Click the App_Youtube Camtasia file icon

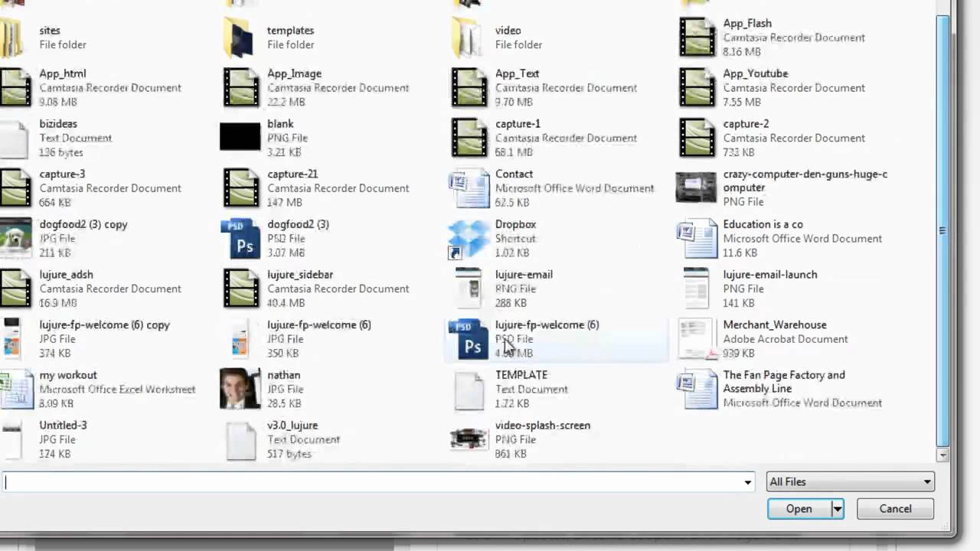pyautogui.click(x=697, y=87)
